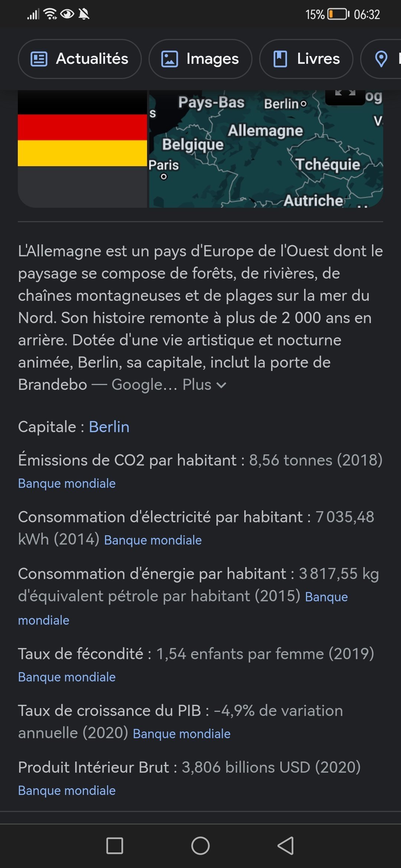Tap the Android back triangle

coord(286,846)
